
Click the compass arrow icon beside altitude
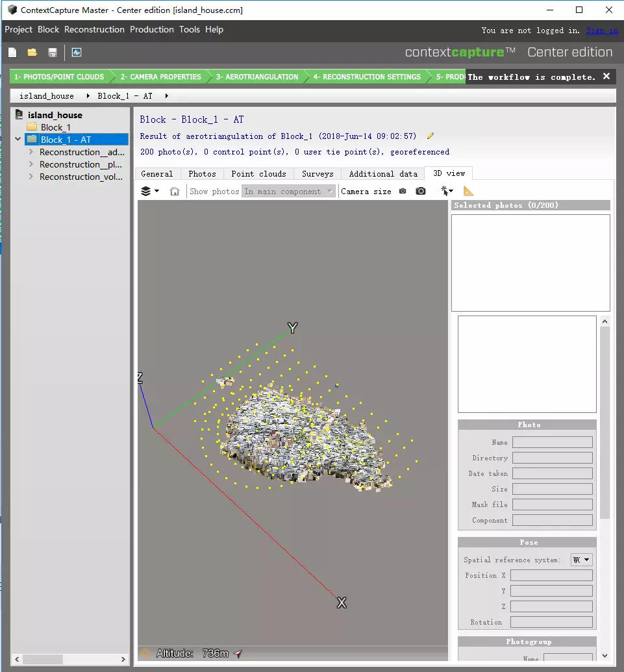[238, 654]
